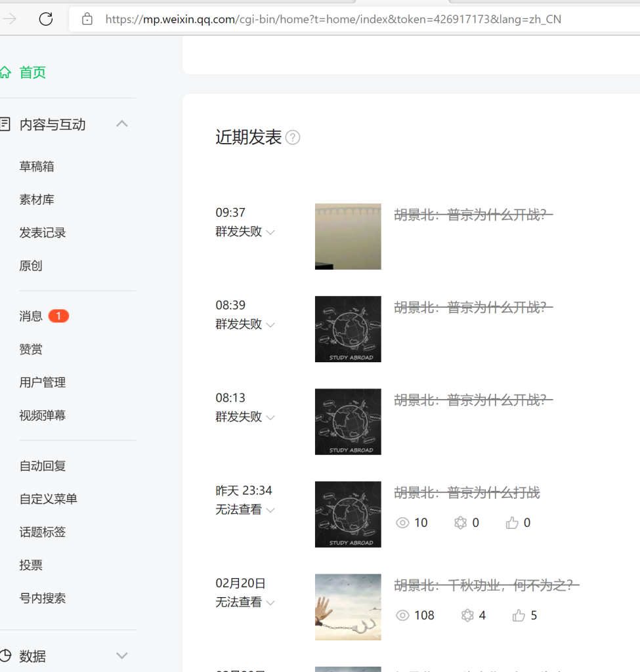640x672 pixels.
Task: Open 08:39 article 普京为什么开战 title
Action: tap(473, 307)
